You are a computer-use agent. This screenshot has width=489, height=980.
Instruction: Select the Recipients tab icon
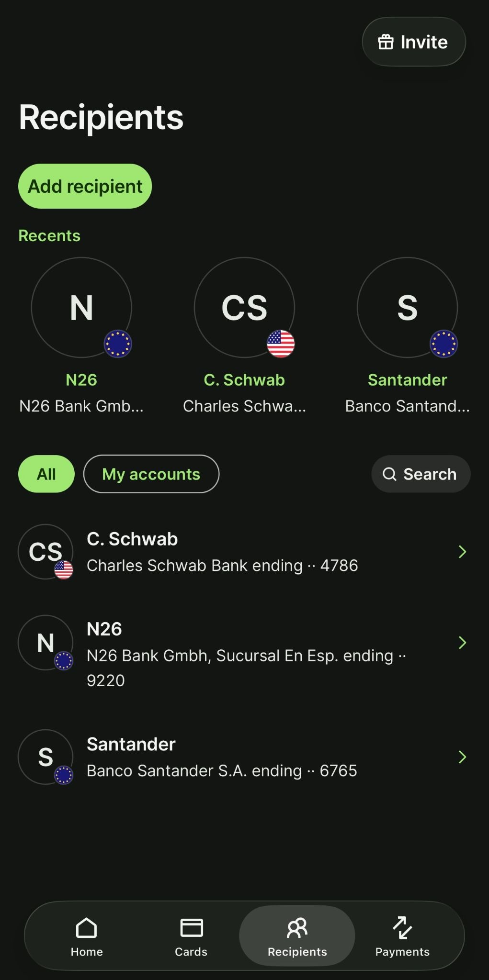tap(297, 928)
